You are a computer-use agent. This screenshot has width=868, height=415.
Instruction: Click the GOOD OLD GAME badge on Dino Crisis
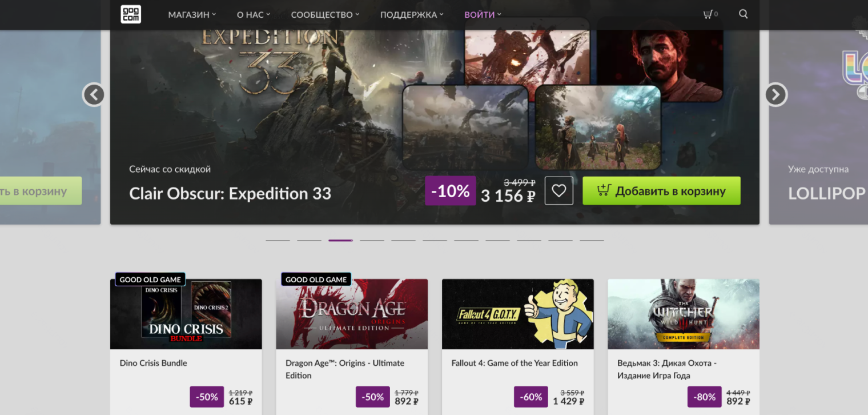pyautogui.click(x=150, y=279)
